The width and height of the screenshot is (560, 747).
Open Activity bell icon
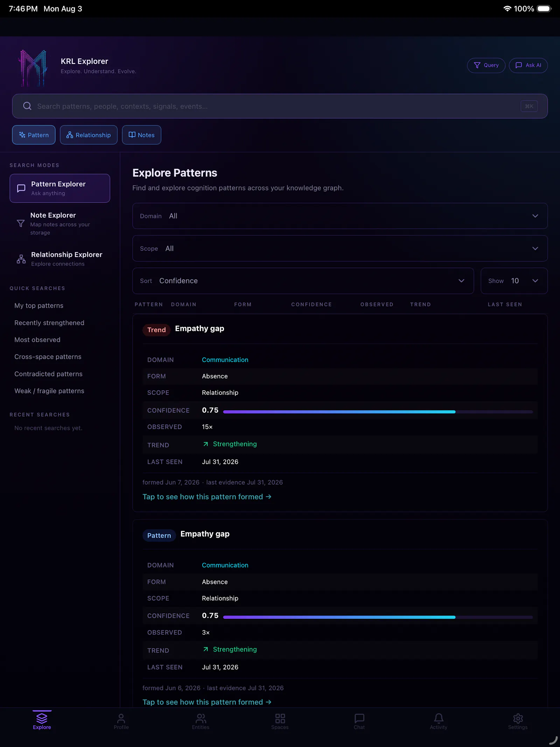click(x=439, y=718)
